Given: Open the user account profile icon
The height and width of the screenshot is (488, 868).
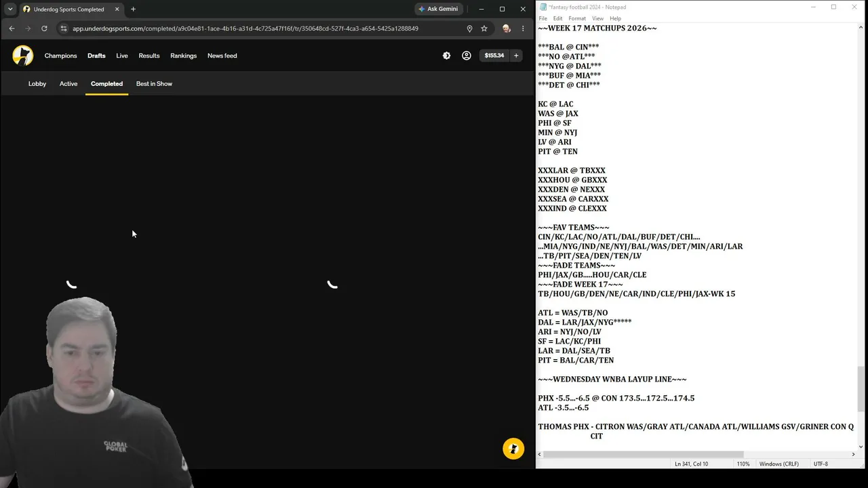Looking at the screenshot, I should pyautogui.click(x=467, y=56).
